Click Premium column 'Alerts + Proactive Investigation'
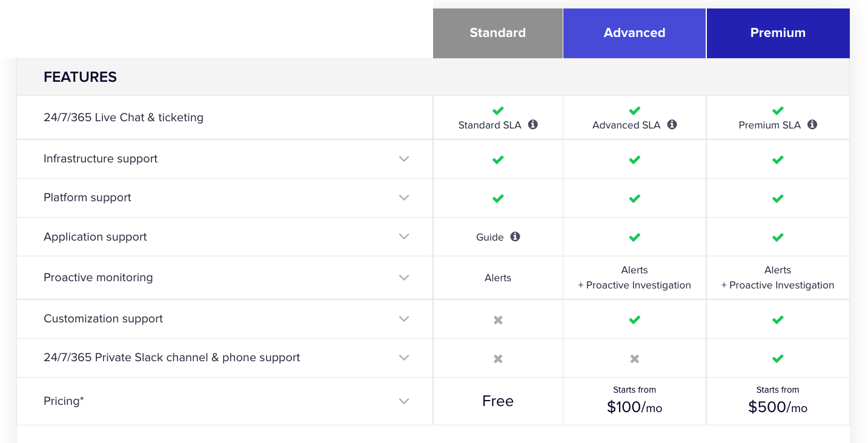This screenshot has height=443, width=868. pos(778,278)
